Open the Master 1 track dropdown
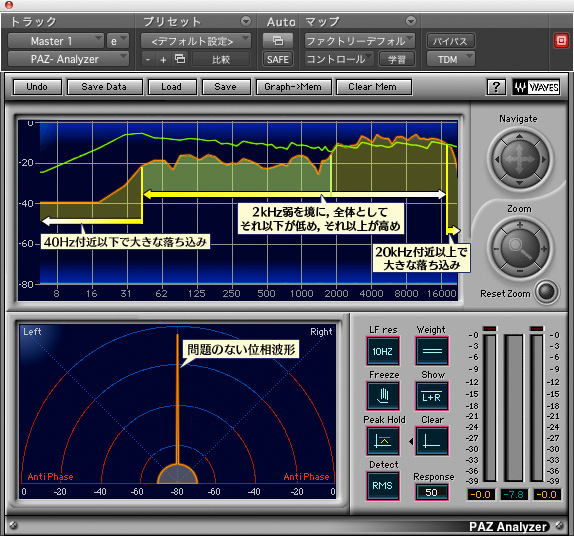 pyautogui.click(x=56, y=41)
